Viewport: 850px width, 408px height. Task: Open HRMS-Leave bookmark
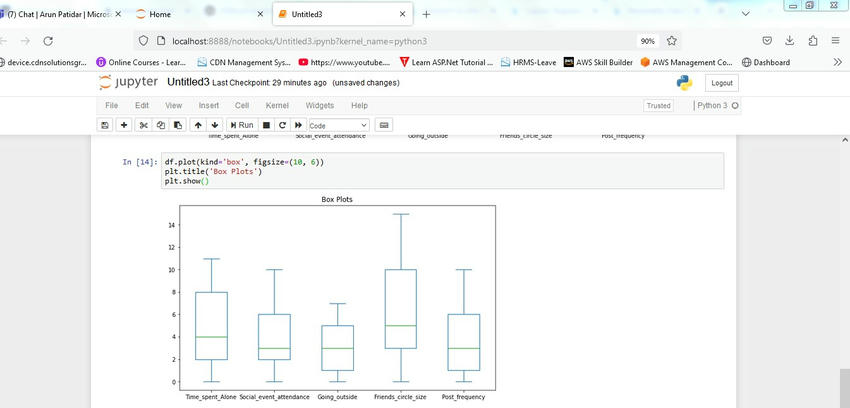click(x=529, y=62)
